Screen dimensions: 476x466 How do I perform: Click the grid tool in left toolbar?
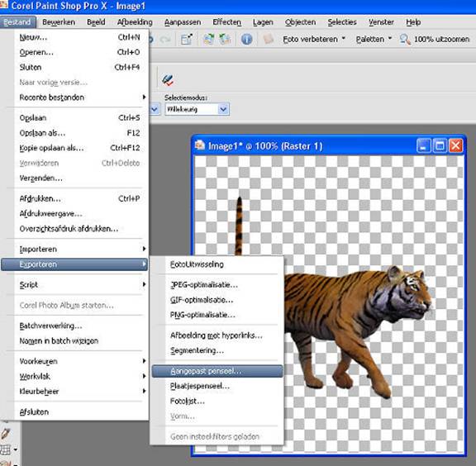6,449
